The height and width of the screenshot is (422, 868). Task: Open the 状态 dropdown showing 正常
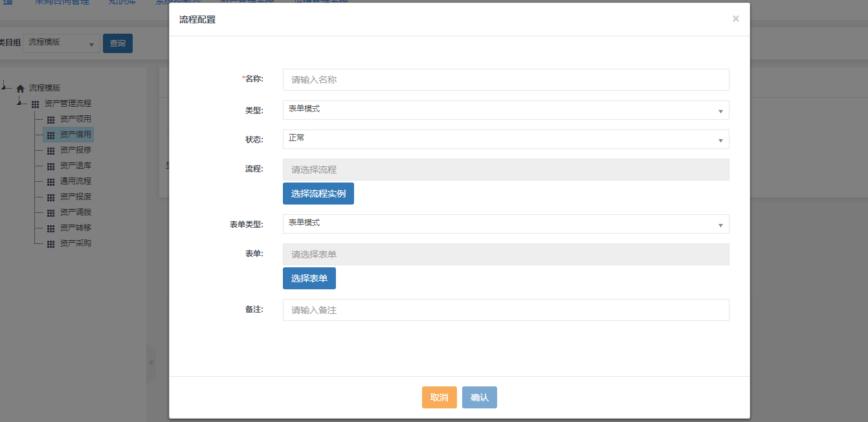(506, 139)
